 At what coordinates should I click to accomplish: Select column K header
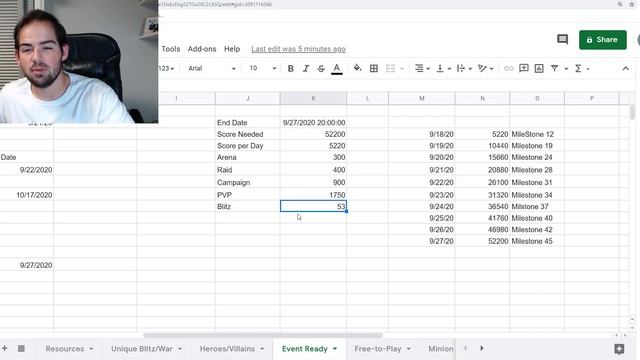313,98
